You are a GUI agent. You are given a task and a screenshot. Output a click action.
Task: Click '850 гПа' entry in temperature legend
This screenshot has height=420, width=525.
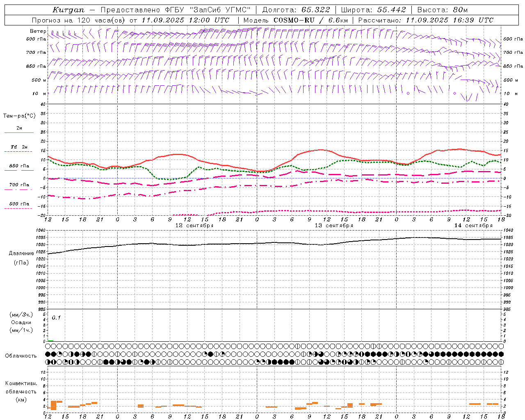tap(19, 166)
